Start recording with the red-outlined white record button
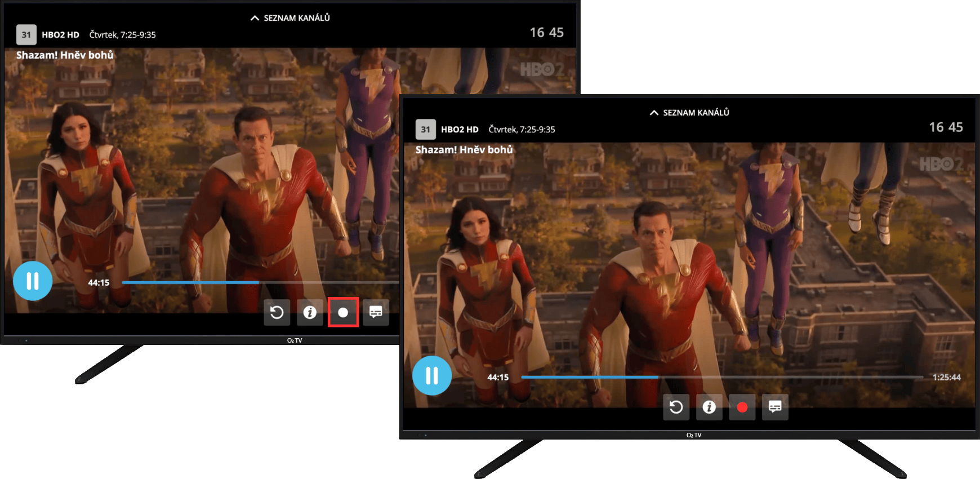The height and width of the screenshot is (479, 980). pyautogui.click(x=343, y=312)
